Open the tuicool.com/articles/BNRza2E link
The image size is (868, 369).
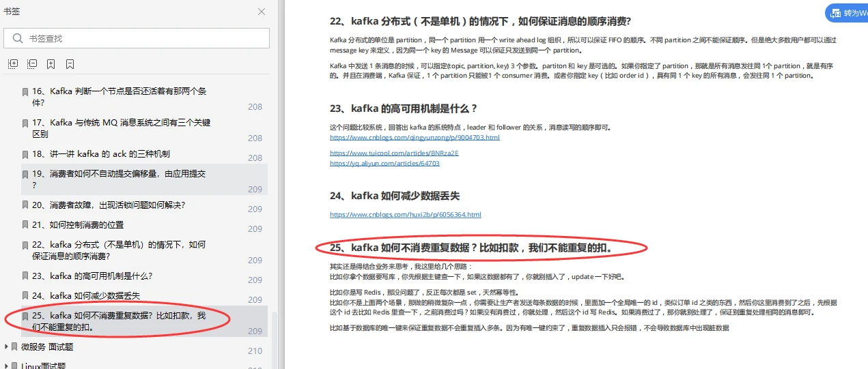(394, 153)
